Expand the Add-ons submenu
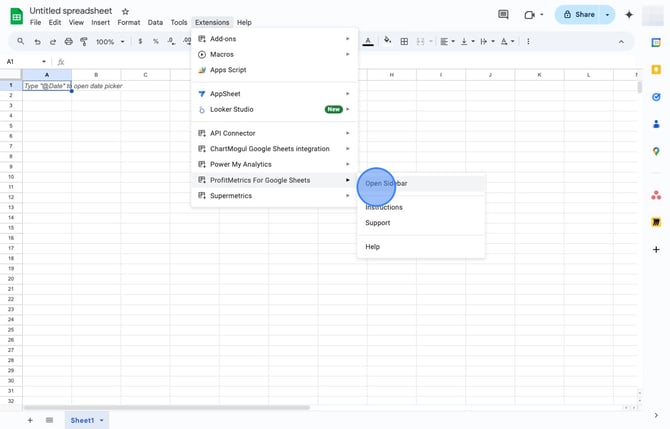The width and height of the screenshot is (670, 429). coord(274,38)
